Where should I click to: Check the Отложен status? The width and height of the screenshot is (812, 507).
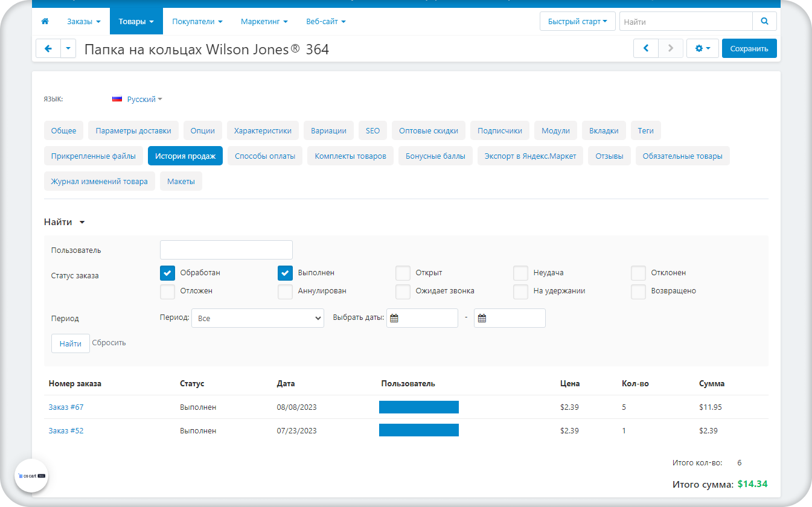(167, 291)
